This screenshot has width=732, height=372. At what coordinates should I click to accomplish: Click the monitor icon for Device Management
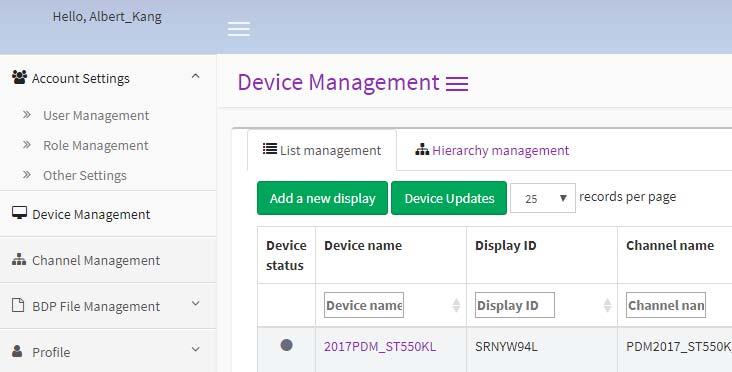pos(19,213)
